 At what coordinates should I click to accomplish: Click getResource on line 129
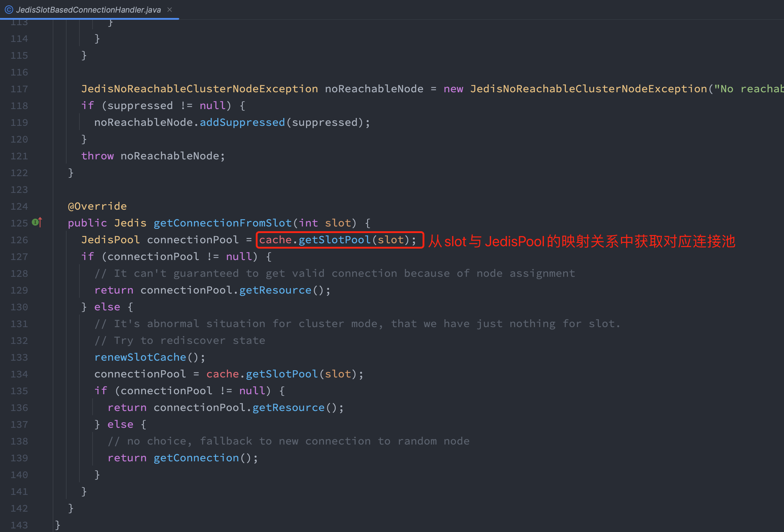point(275,290)
